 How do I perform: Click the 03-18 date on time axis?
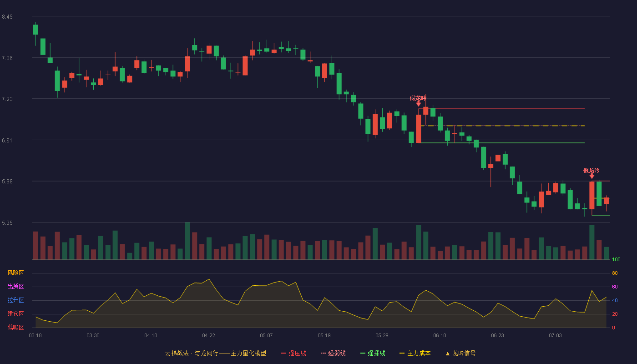35,335
